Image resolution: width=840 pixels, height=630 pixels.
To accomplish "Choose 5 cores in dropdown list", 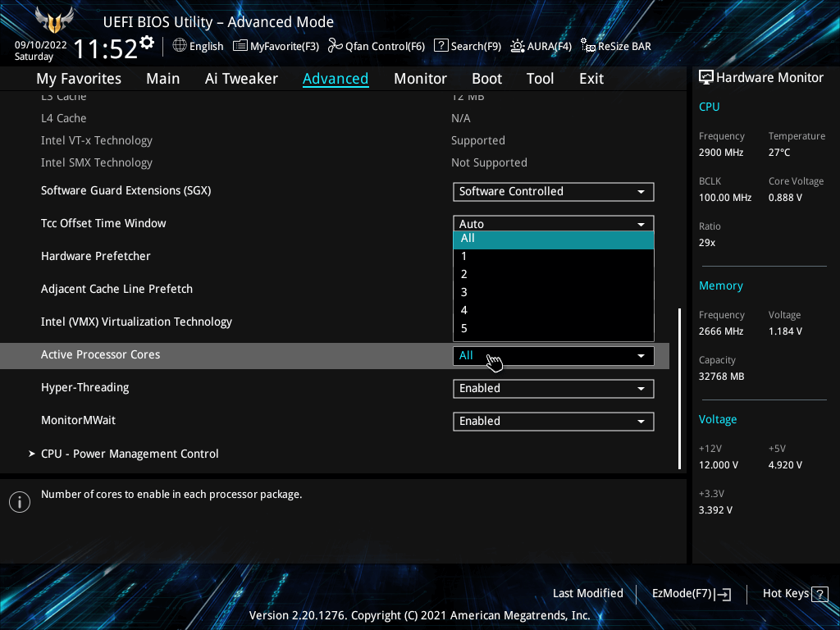I will [554, 329].
